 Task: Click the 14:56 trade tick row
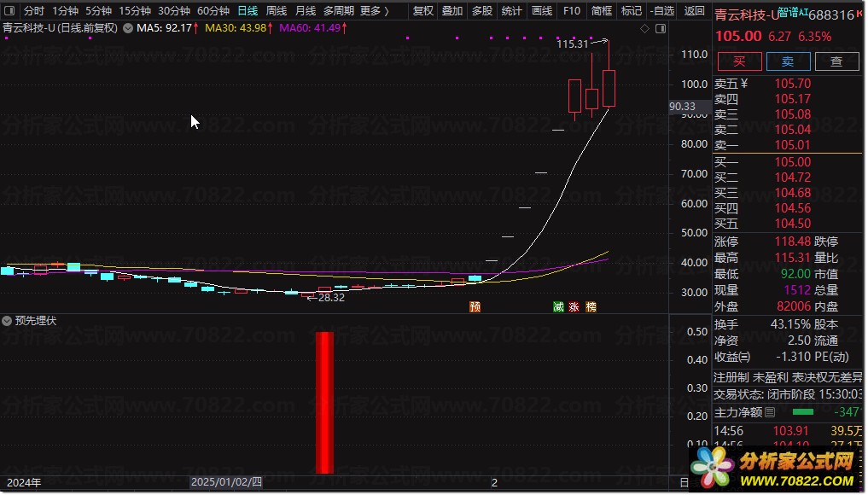pos(789,431)
